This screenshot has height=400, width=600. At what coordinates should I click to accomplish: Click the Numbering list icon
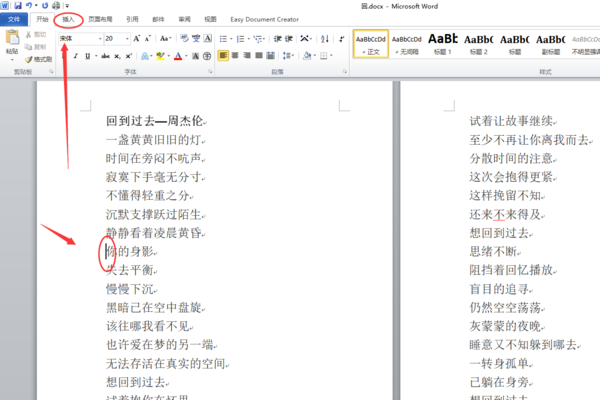pos(240,39)
